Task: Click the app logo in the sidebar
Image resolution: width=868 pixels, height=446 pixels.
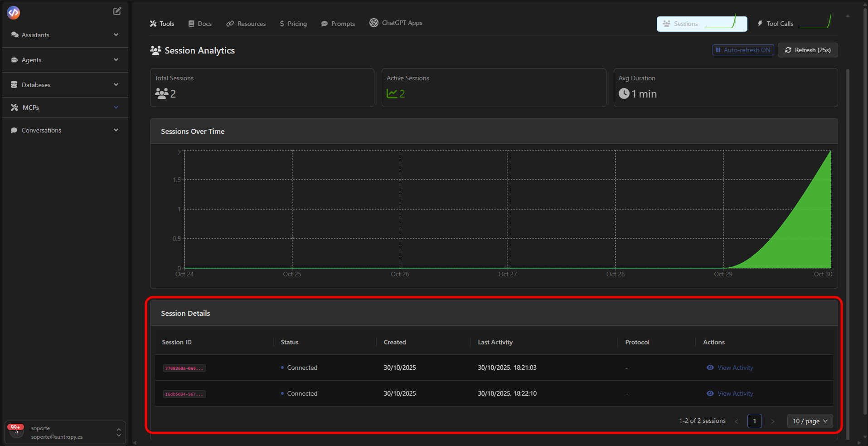Action: (14, 13)
